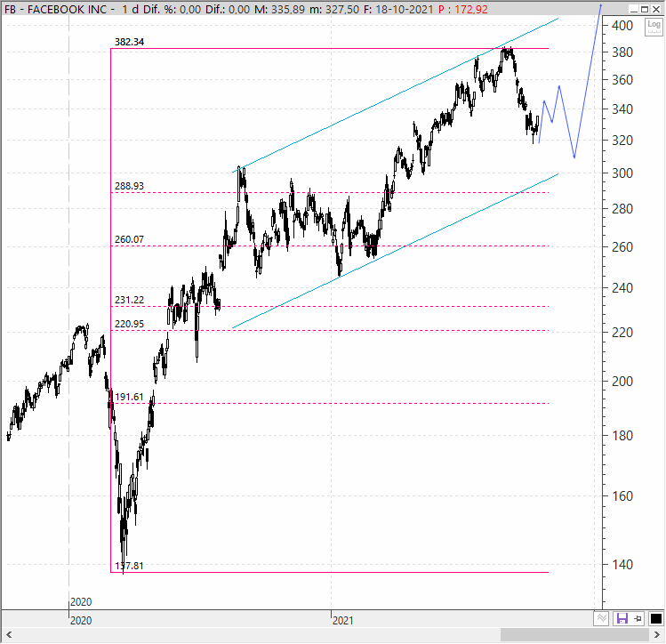Click the lower 2020 time axis label
This screenshot has width=666, height=644.
click(81, 621)
